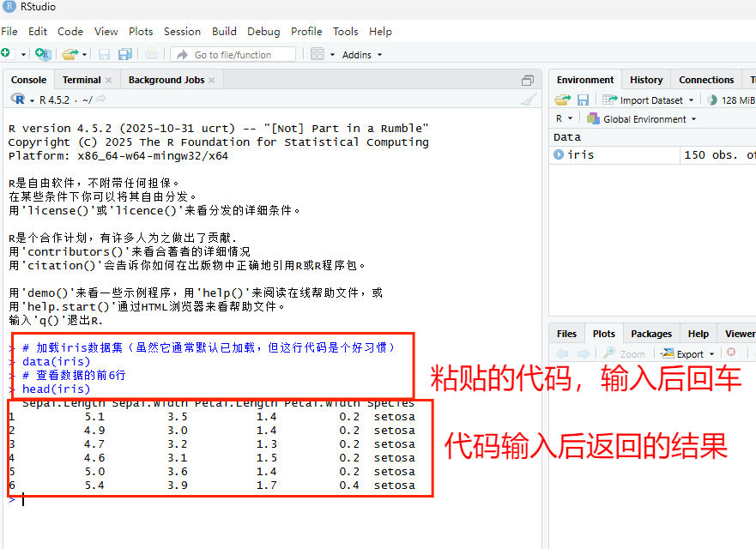Switch to the Console tab
The height and width of the screenshot is (549, 756).
[x=29, y=80]
